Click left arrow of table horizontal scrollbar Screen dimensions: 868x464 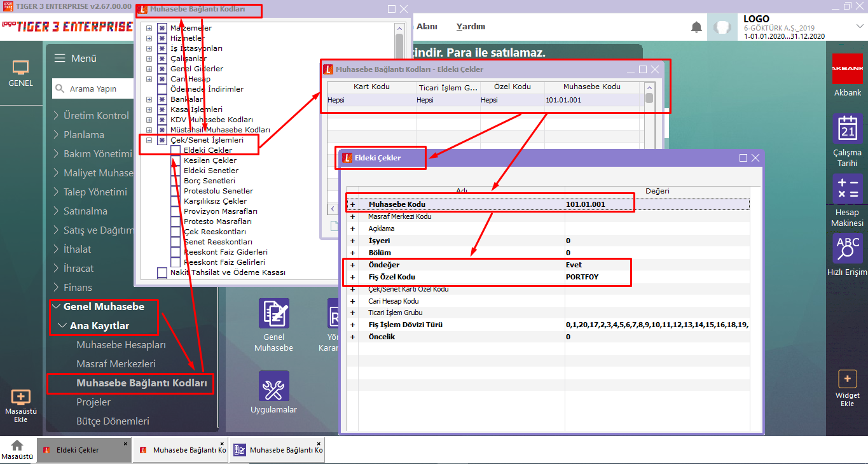click(x=333, y=209)
